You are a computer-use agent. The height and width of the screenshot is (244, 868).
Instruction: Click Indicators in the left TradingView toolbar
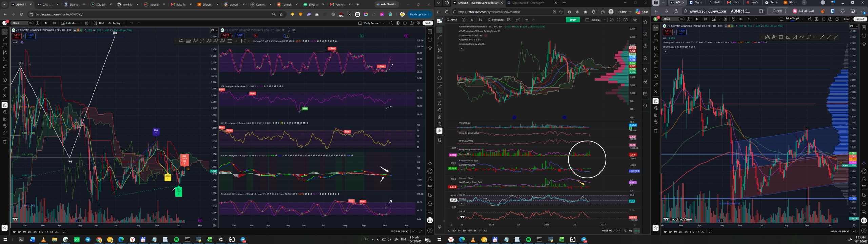pyautogui.click(x=70, y=23)
